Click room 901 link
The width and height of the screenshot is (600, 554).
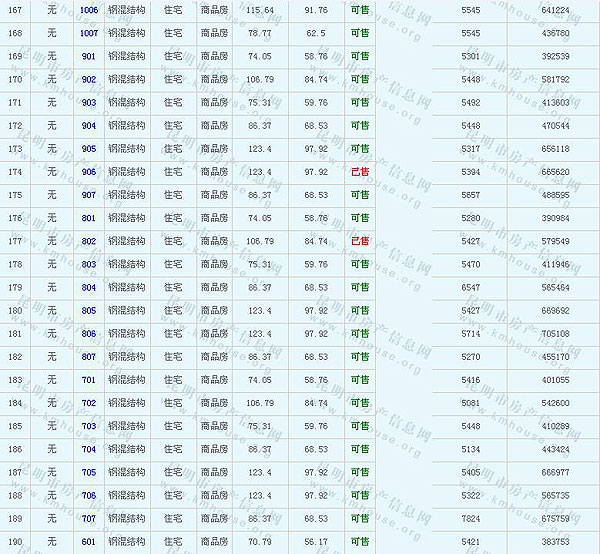[89, 56]
